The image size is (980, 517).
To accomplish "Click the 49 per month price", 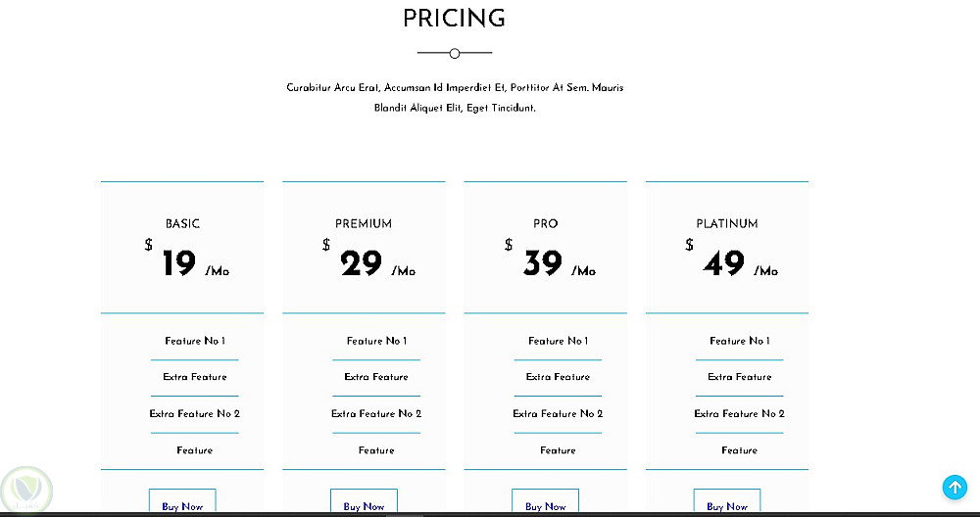I will tap(725, 264).
